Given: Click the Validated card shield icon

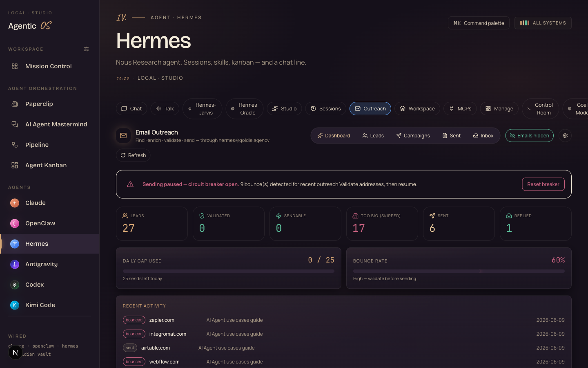Looking at the screenshot, I should [x=202, y=216].
